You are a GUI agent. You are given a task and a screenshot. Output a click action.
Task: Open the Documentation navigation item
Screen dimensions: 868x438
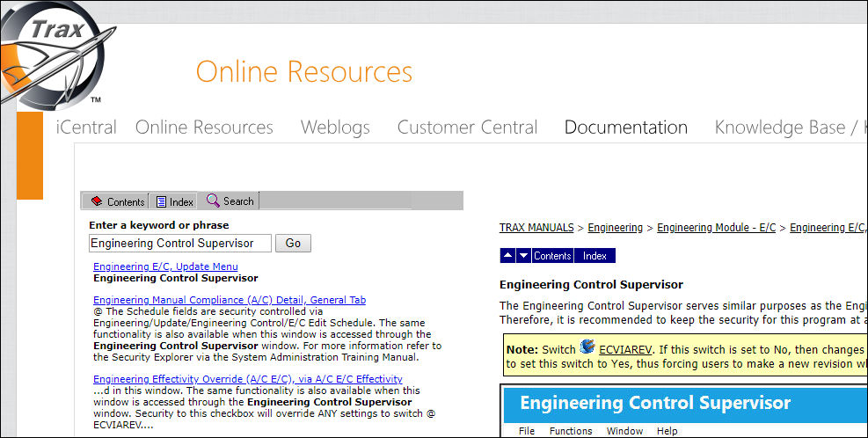(x=625, y=128)
